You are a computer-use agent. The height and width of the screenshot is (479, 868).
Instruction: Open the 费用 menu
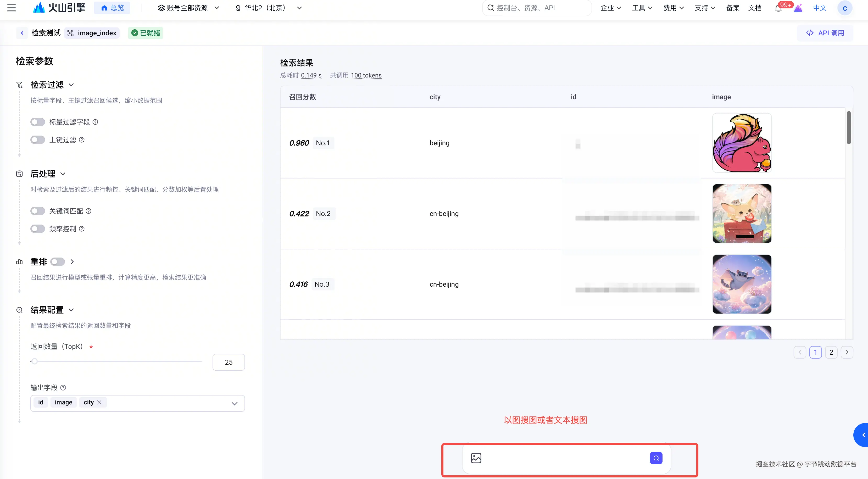(673, 8)
